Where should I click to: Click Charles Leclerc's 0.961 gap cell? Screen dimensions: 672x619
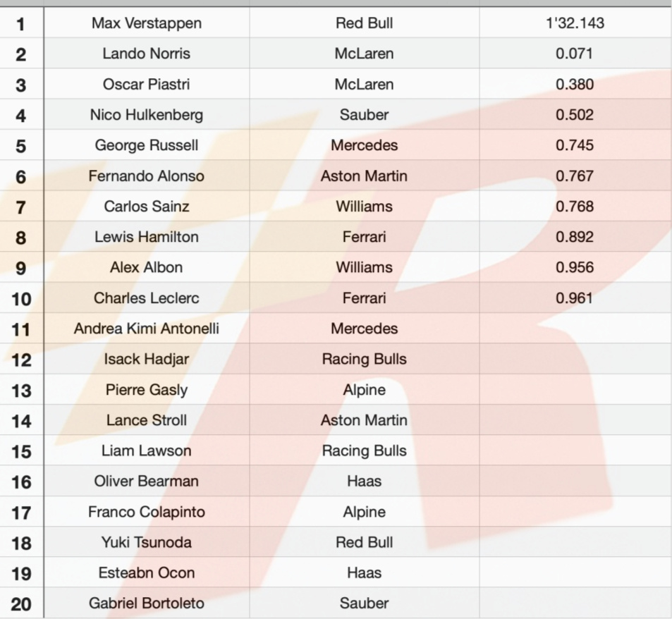point(575,298)
